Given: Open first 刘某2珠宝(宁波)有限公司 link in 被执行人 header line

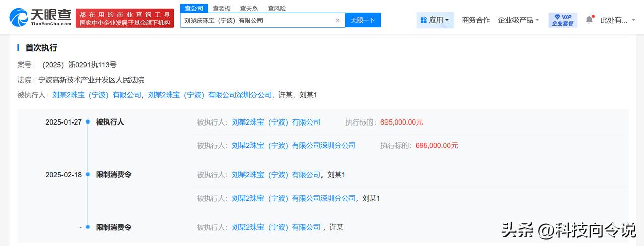Looking at the screenshot, I should 97,95.
